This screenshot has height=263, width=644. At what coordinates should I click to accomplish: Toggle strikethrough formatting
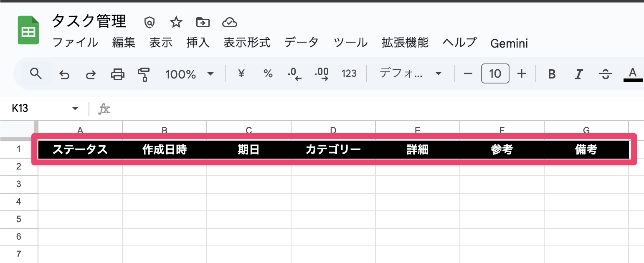pos(606,73)
